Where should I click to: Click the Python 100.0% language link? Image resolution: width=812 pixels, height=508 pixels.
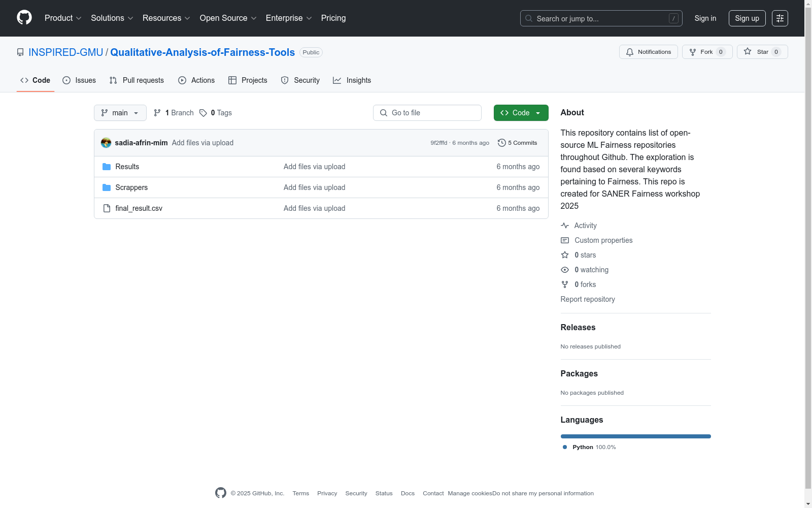[x=589, y=447]
